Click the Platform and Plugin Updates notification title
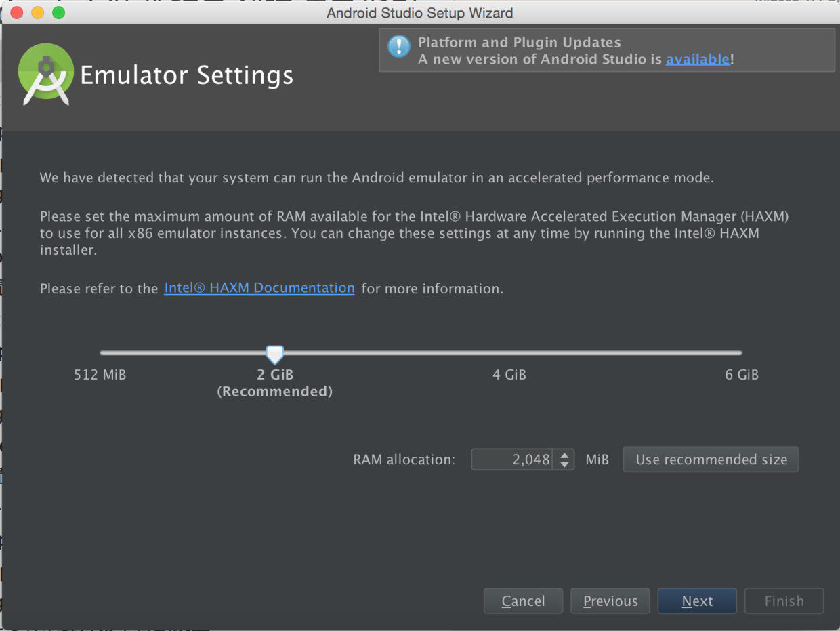 pyautogui.click(x=519, y=43)
